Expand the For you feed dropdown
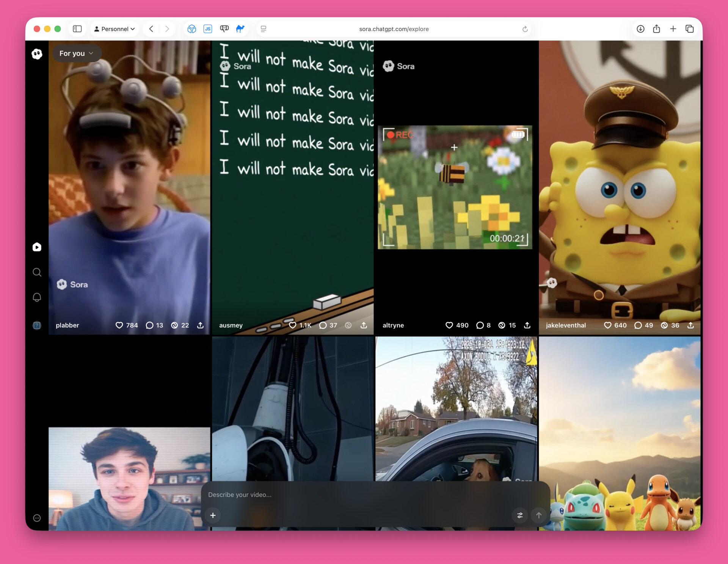 76,53
